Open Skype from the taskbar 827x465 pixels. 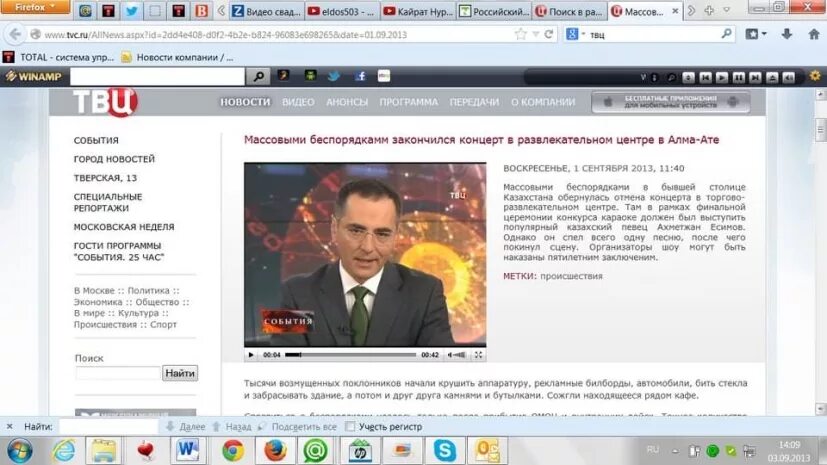coord(445,451)
